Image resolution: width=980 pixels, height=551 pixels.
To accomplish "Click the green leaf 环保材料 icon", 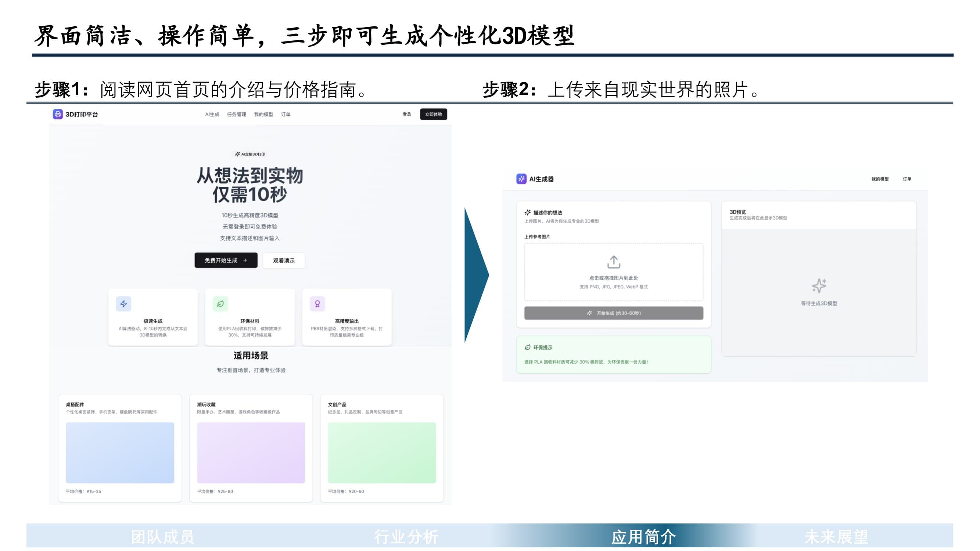I will click(220, 303).
